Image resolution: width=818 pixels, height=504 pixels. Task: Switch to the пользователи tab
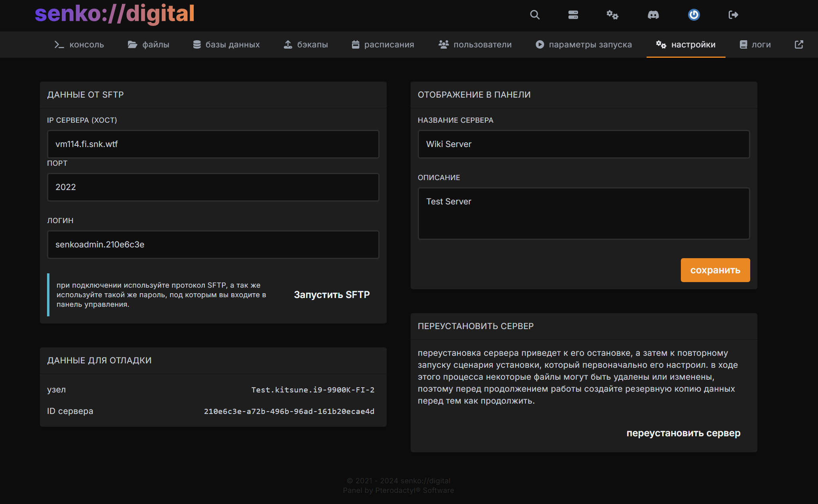coord(475,45)
